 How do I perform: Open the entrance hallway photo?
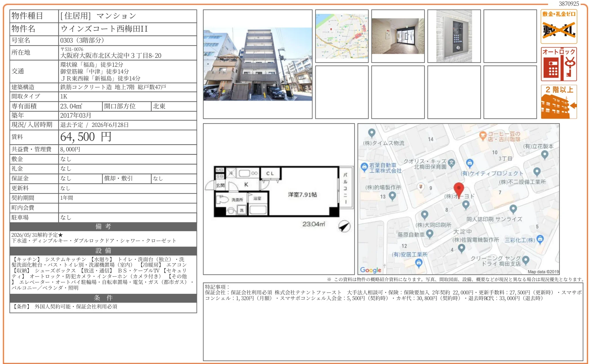pyautogui.click(x=398, y=36)
